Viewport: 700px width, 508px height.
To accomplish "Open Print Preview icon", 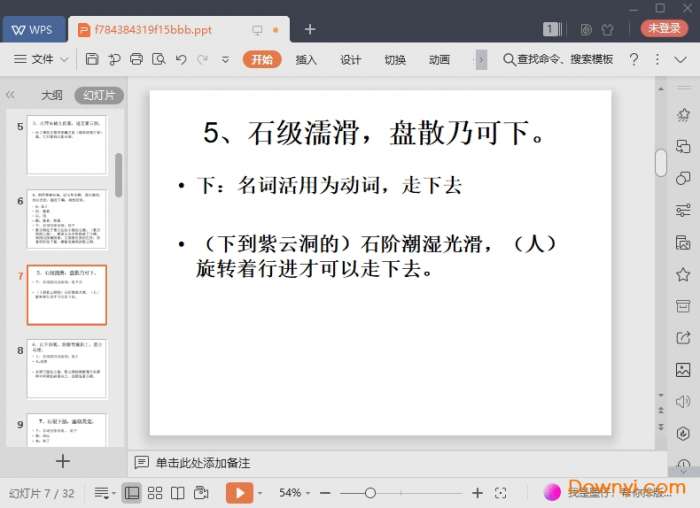I will coord(158,59).
